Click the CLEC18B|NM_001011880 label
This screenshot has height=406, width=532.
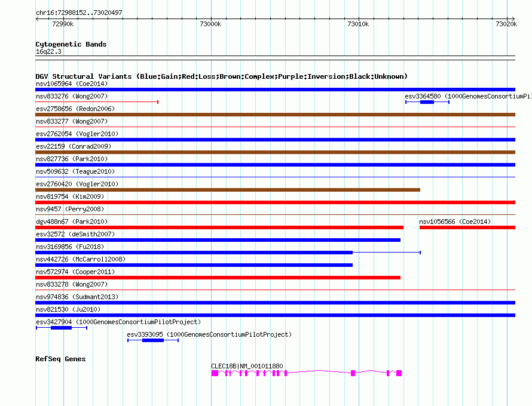tap(247, 366)
